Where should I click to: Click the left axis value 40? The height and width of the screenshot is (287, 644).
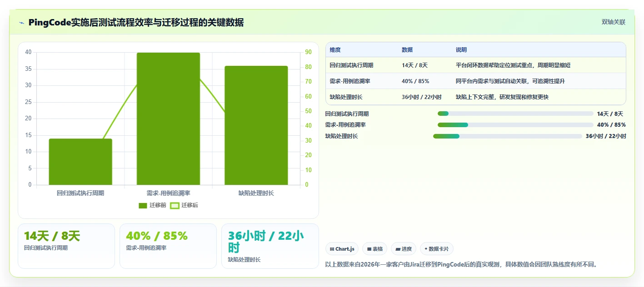[28, 52]
